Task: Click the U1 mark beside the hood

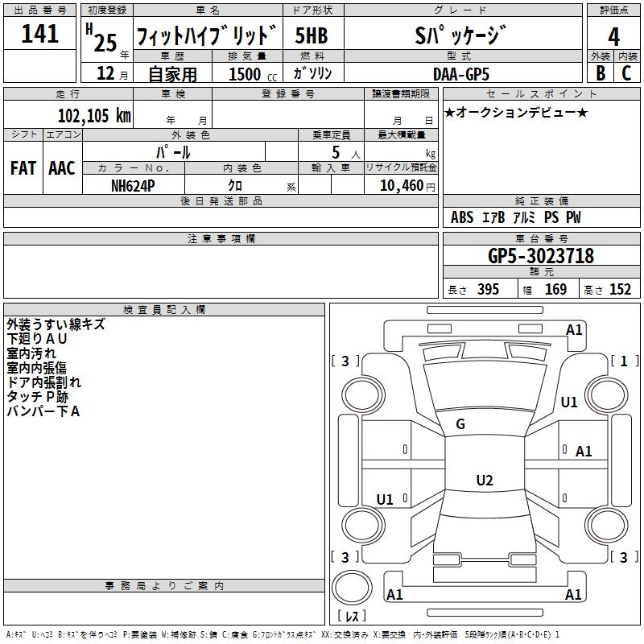Action: pos(569,402)
